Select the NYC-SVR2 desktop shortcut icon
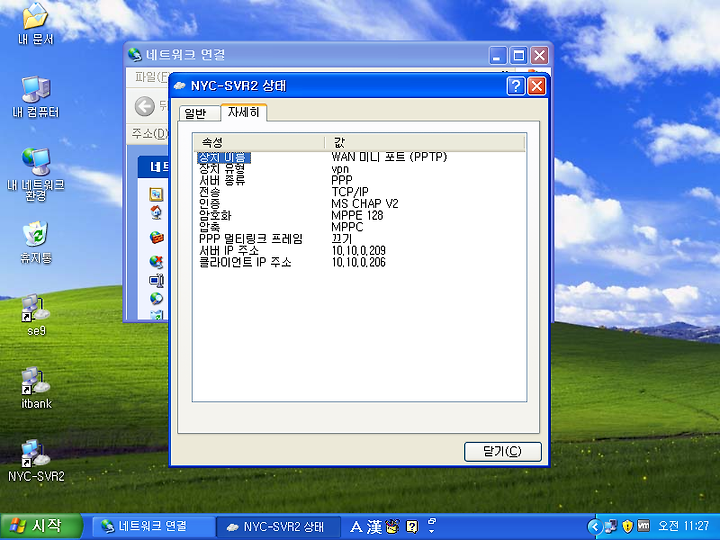Screen dimensions: 720x540 [36, 461]
